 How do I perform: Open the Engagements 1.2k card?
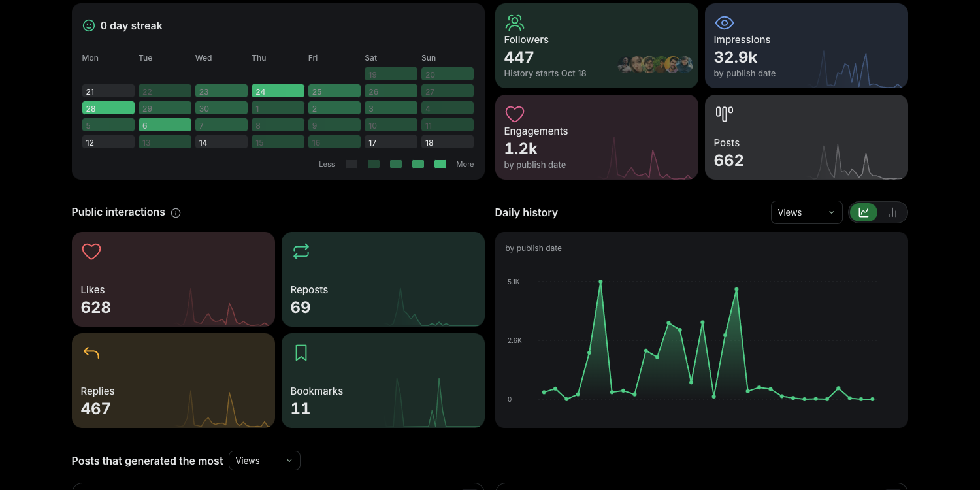point(596,137)
